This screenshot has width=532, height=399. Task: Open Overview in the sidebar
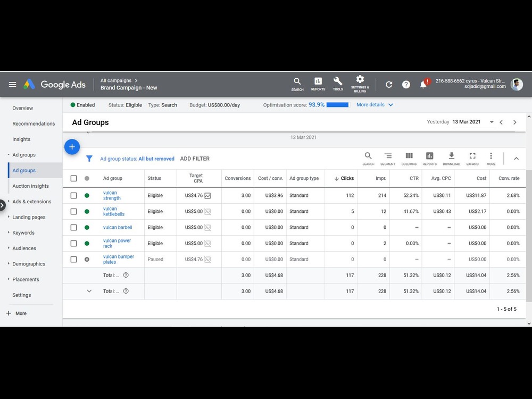click(23, 108)
